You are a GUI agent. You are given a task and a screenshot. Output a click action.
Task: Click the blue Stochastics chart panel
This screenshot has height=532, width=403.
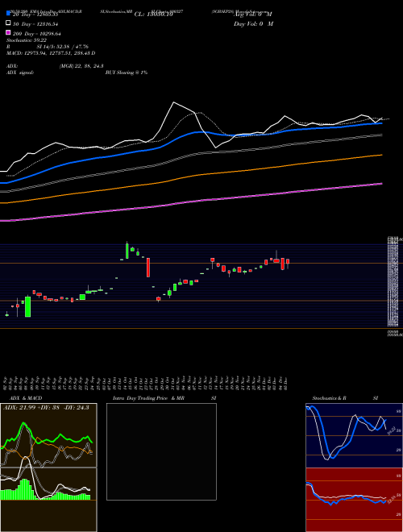354,435
